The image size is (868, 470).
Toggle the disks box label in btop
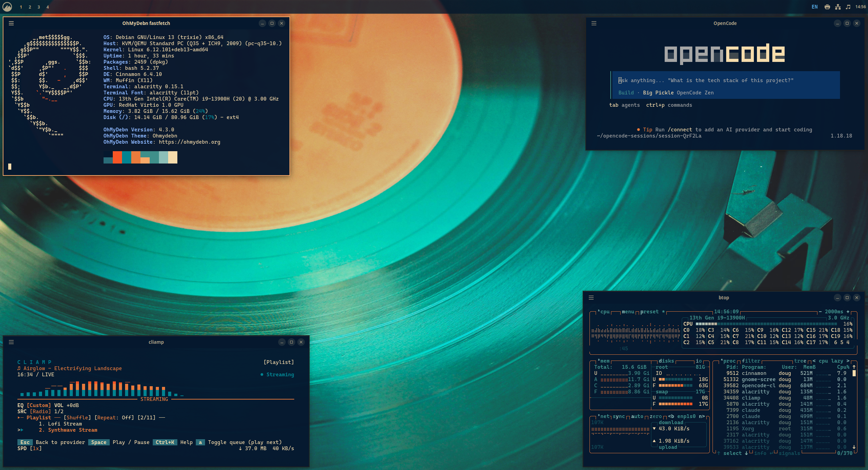[x=666, y=361]
